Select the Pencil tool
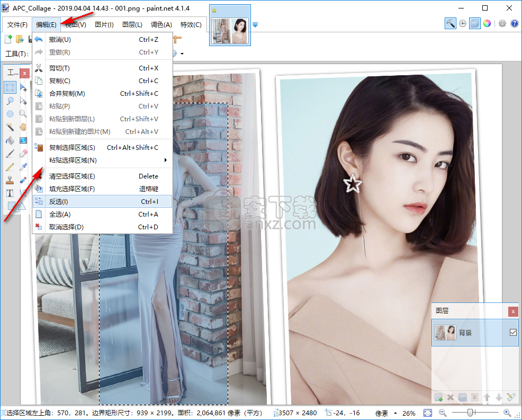This screenshot has width=522, height=420. tap(10, 166)
